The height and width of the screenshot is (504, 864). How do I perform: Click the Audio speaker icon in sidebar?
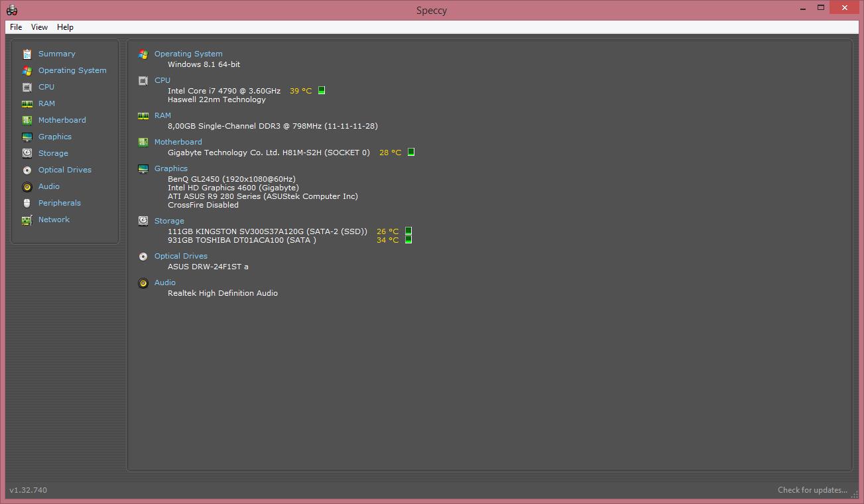tap(27, 186)
